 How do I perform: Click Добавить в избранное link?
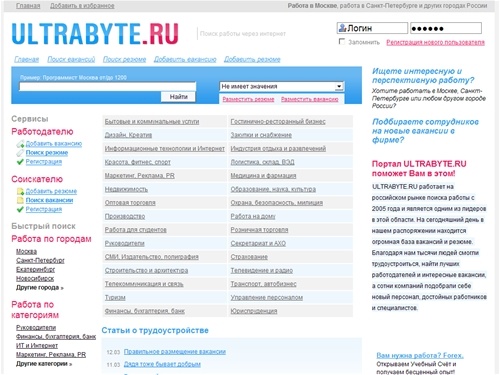click(x=82, y=6)
